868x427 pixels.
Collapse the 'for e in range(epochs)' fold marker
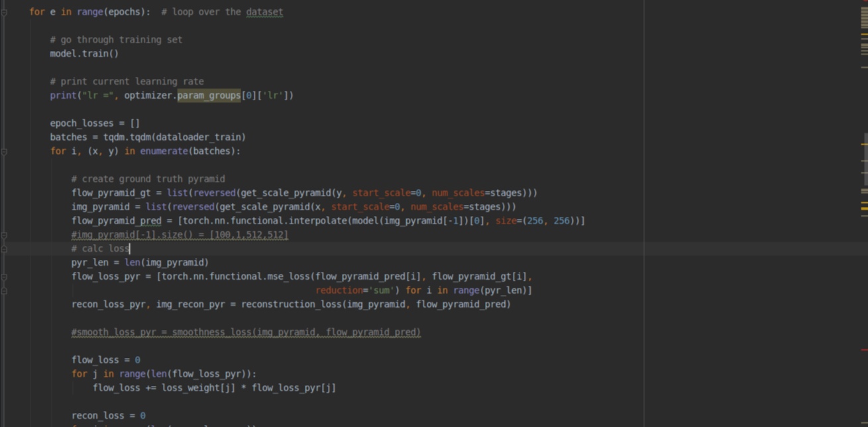[4, 12]
